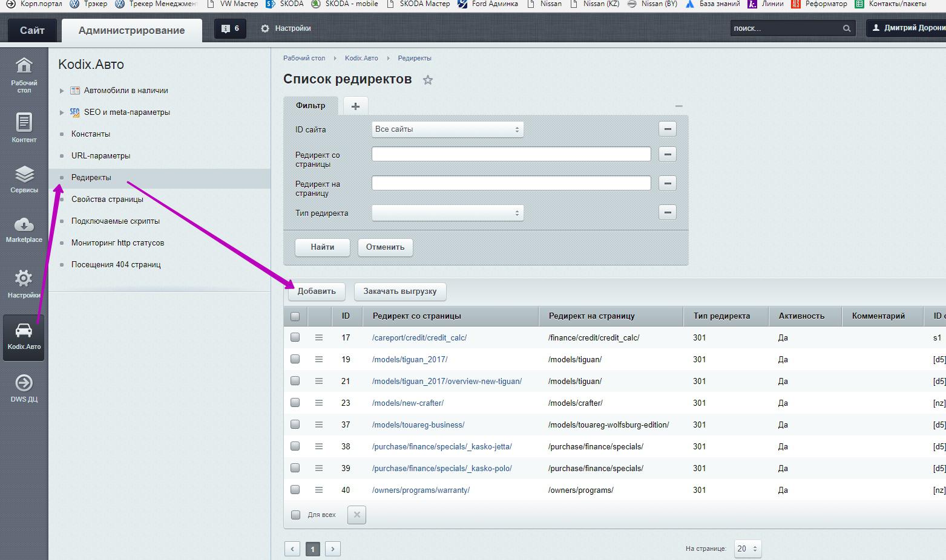The height and width of the screenshot is (560, 946).
Task: Check the row with ID 19
Action: [x=295, y=359]
